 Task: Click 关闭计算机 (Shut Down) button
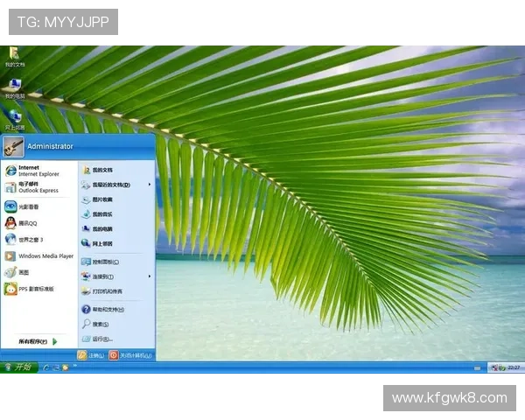pyautogui.click(x=131, y=355)
